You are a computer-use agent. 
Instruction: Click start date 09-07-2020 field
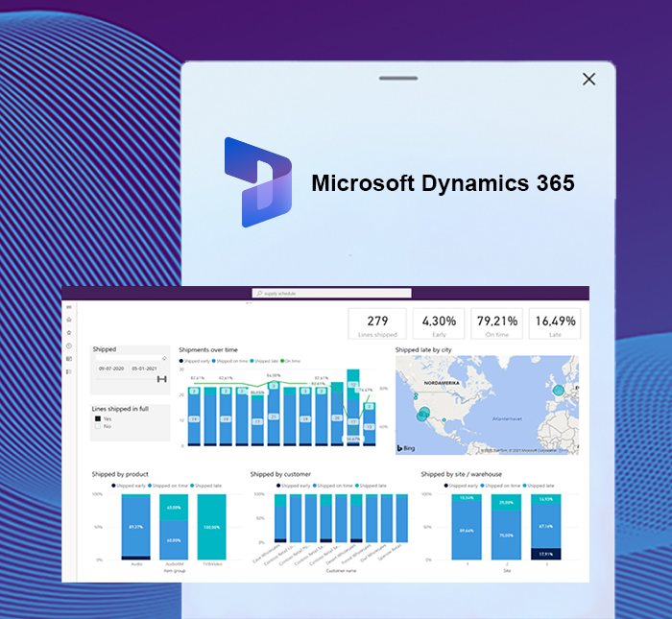[111, 369]
